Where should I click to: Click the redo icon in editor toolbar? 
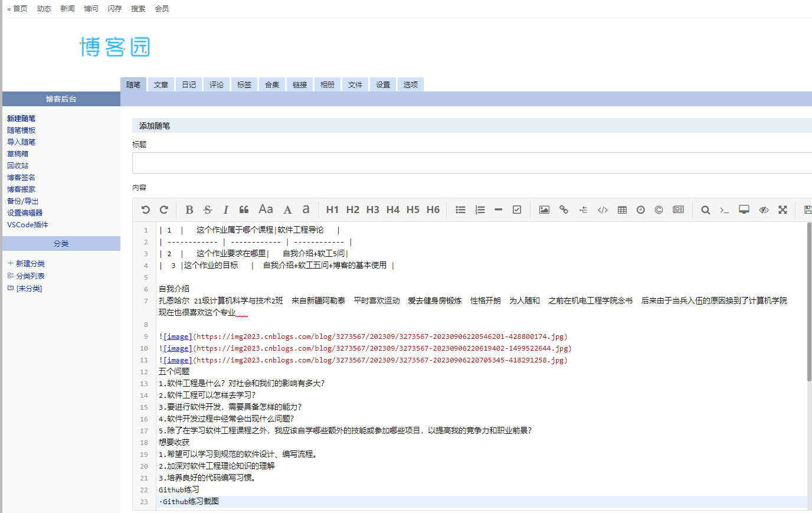click(x=164, y=210)
